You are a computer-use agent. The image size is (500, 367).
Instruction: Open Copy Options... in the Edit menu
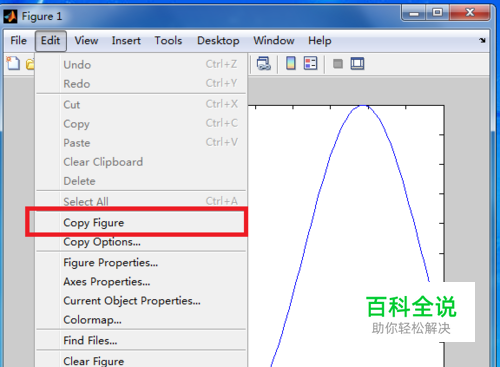141,242
